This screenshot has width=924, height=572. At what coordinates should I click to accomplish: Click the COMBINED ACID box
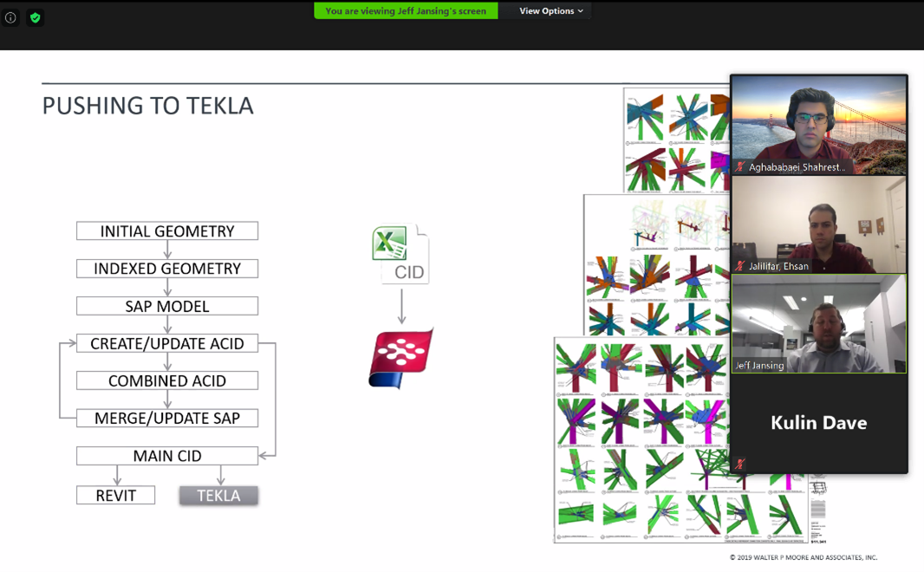click(x=167, y=380)
